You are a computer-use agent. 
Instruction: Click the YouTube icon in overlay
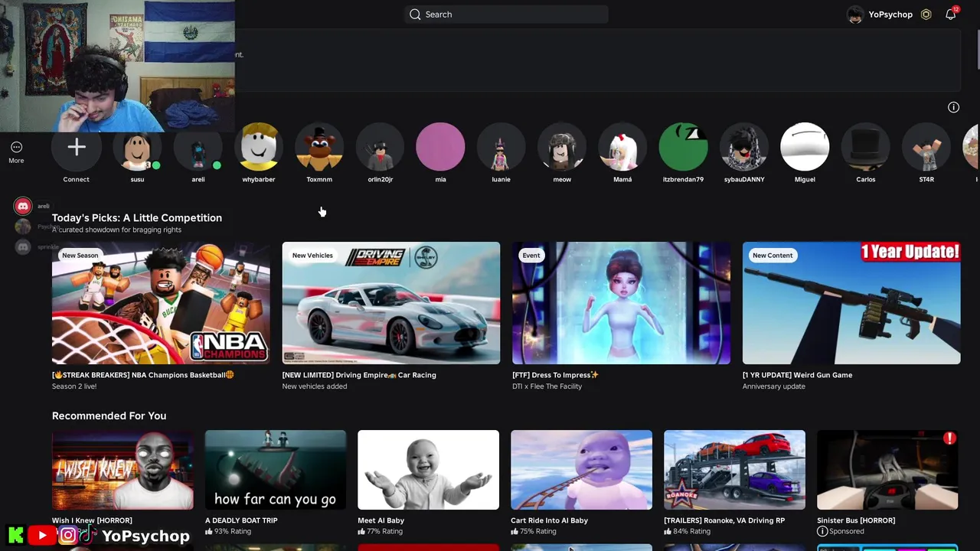point(42,536)
